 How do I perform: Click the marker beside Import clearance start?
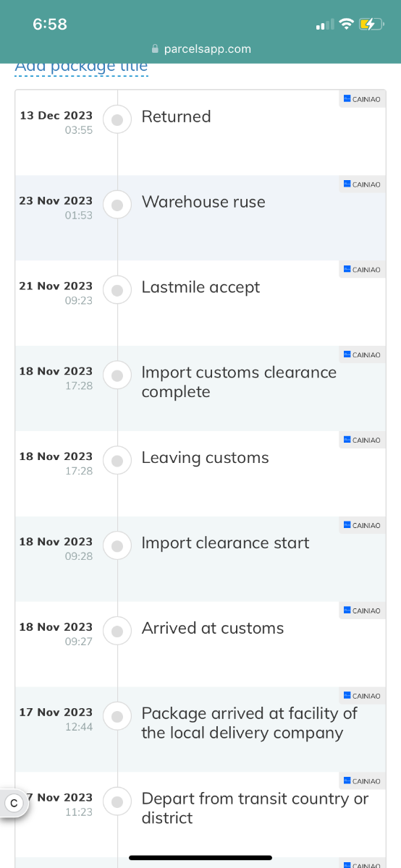click(x=117, y=546)
